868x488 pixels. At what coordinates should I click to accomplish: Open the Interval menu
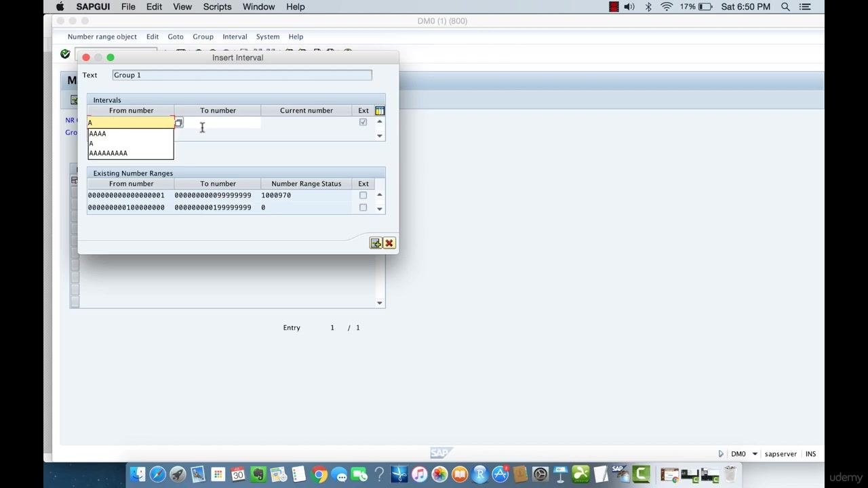[235, 37]
